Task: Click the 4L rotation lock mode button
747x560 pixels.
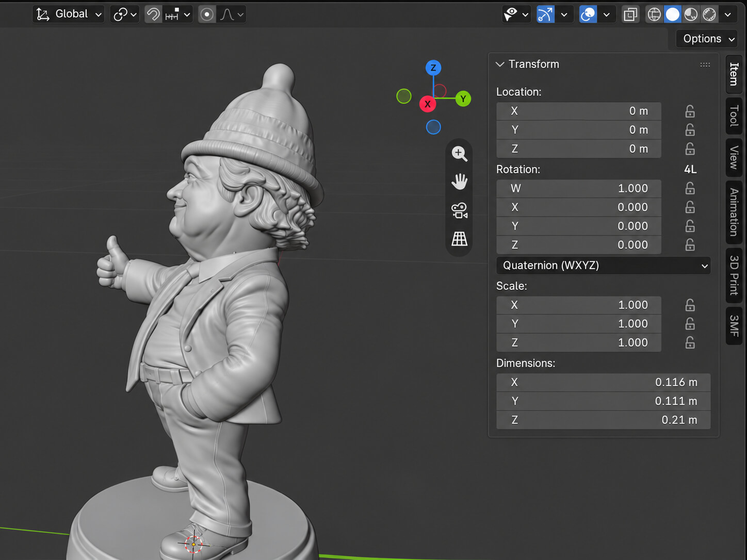Action: pyautogui.click(x=690, y=169)
